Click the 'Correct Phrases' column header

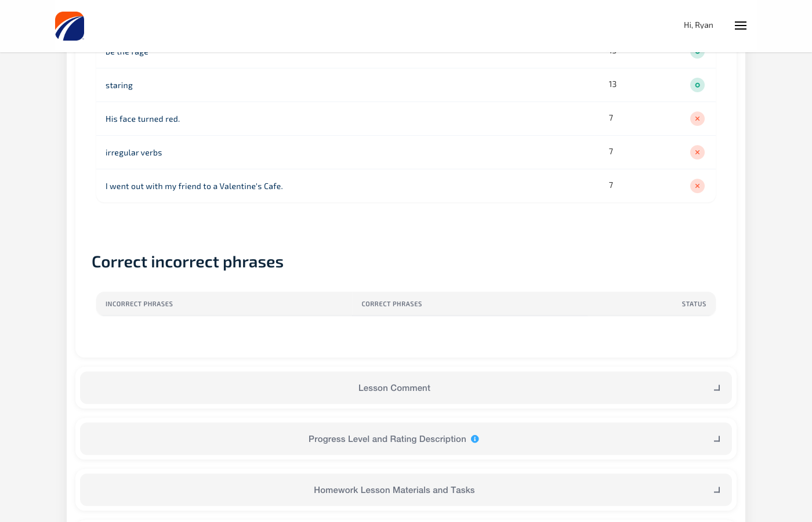pyautogui.click(x=391, y=304)
